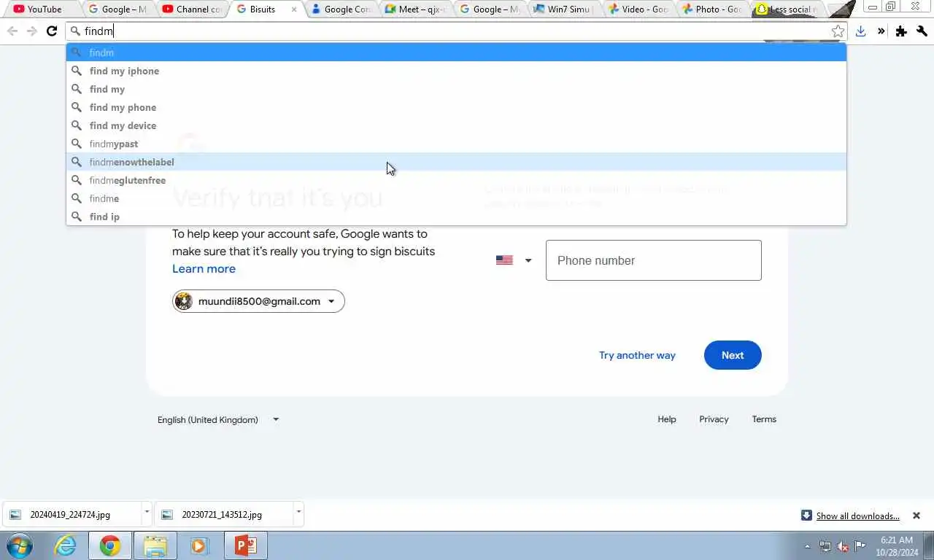The image size is (934, 560).
Task: Switch to the Less social Snapchat tab
Action: [787, 9]
